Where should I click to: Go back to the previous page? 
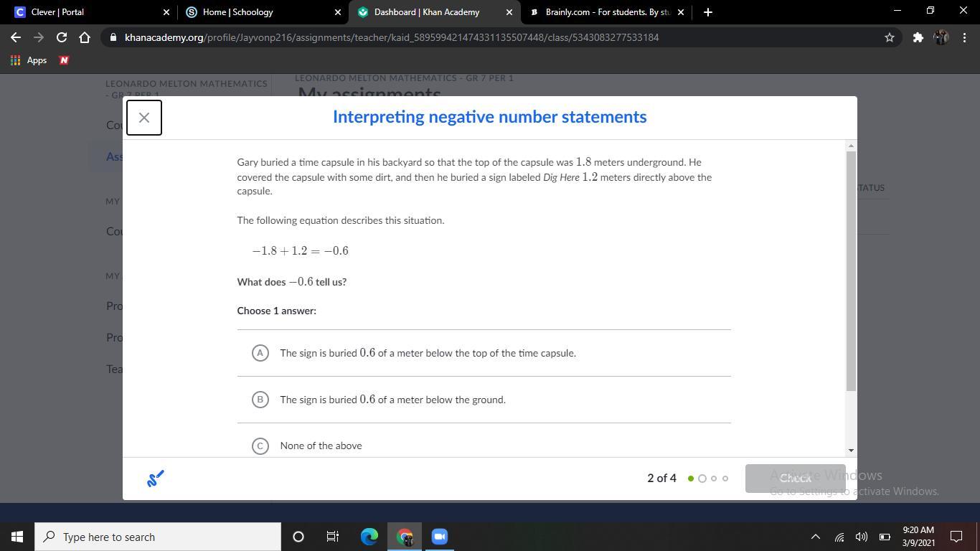pos(16,37)
